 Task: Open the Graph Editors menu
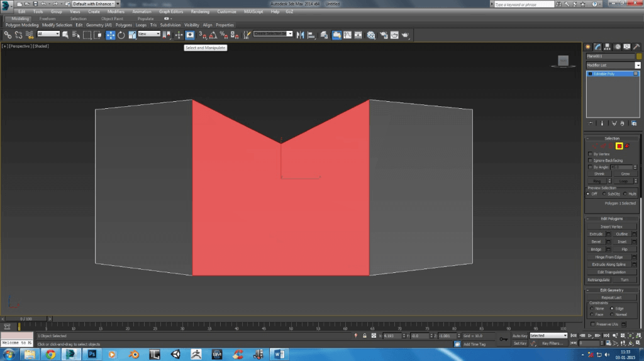click(x=171, y=12)
